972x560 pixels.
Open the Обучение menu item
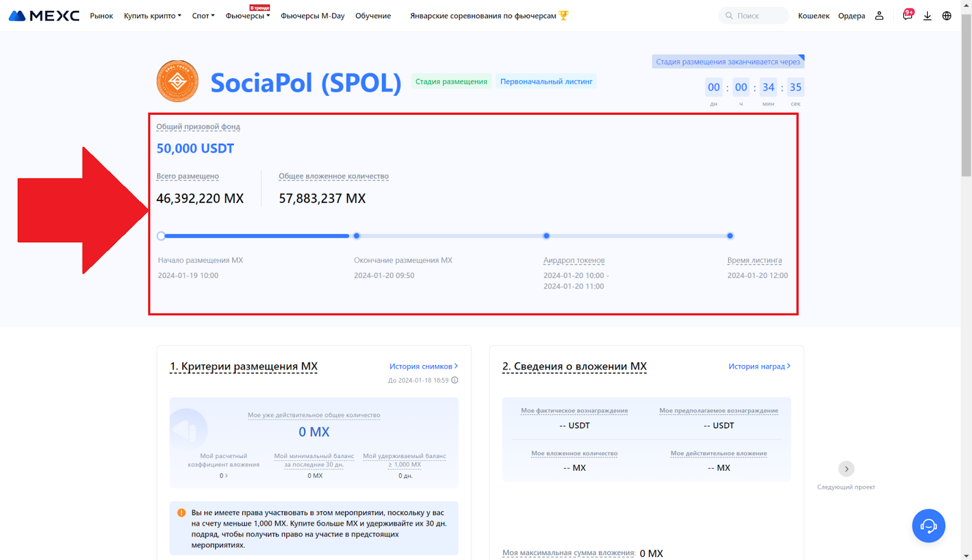point(373,16)
